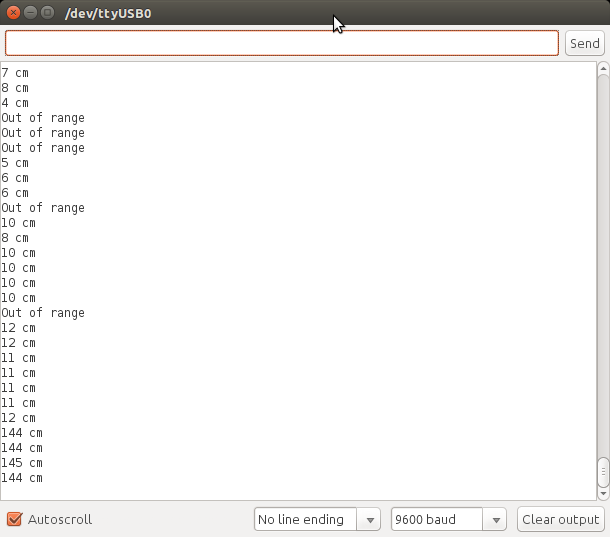Click the '145 cm' output line
The width and height of the screenshot is (610, 537).
tap(22, 463)
